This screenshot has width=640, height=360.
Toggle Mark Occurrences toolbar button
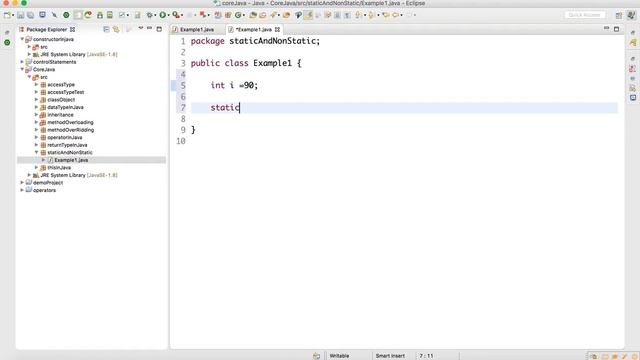coord(308,15)
